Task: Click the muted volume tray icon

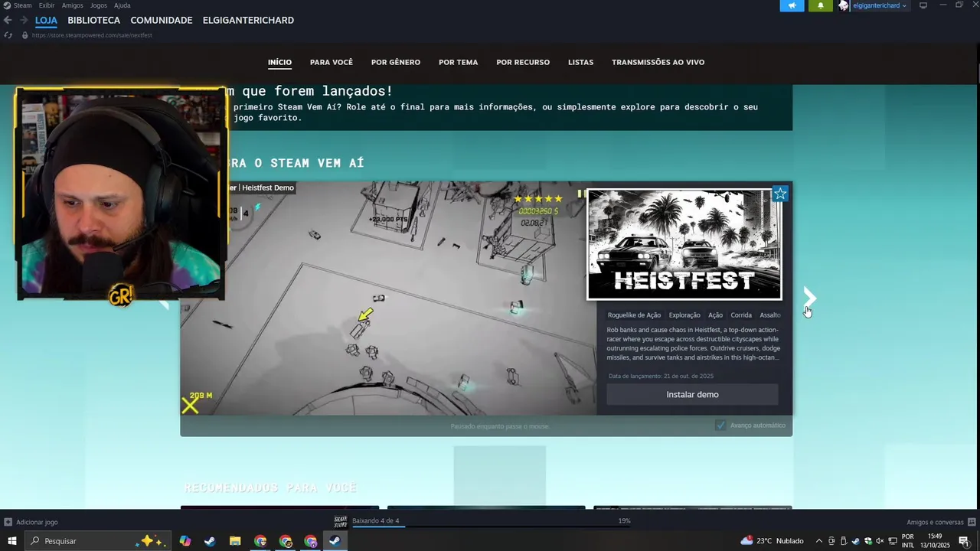Action: click(880, 541)
